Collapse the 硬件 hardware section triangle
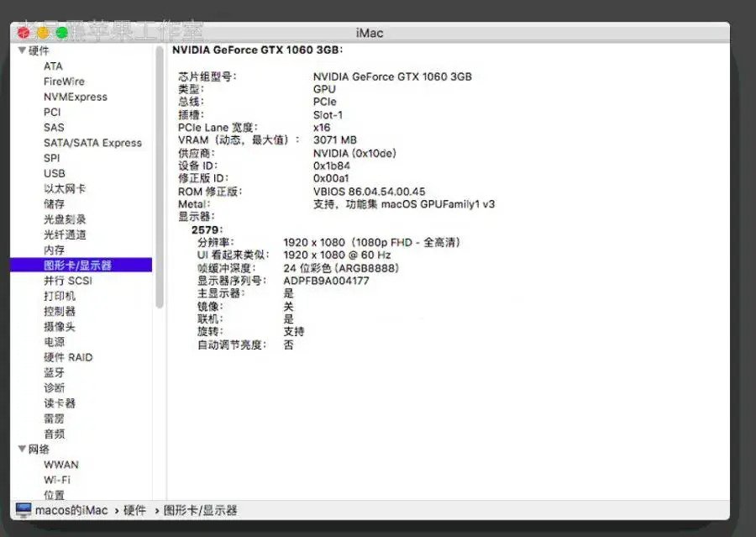The height and width of the screenshot is (537, 756). [x=22, y=50]
